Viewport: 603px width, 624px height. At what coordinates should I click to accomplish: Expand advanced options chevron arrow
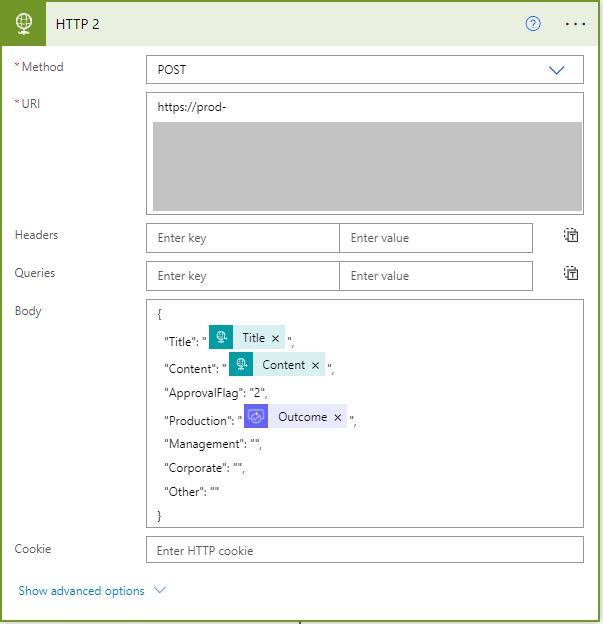click(x=160, y=590)
